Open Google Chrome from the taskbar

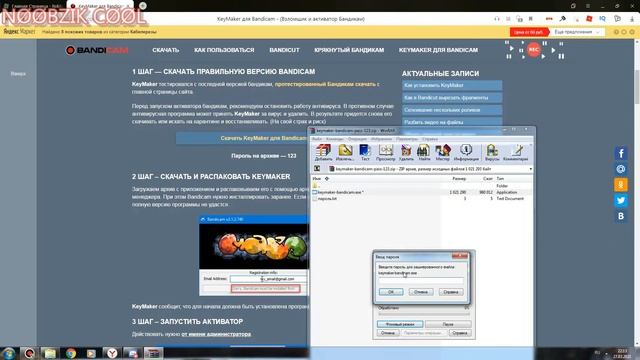[x=71, y=353]
